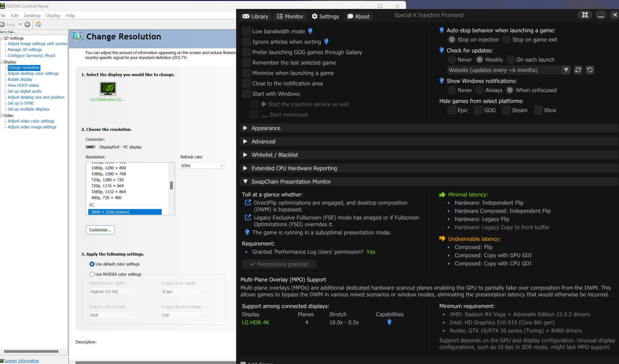Toggle Ignore articles when sorting
The width and height of the screenshot is (619, 364).
247,42
